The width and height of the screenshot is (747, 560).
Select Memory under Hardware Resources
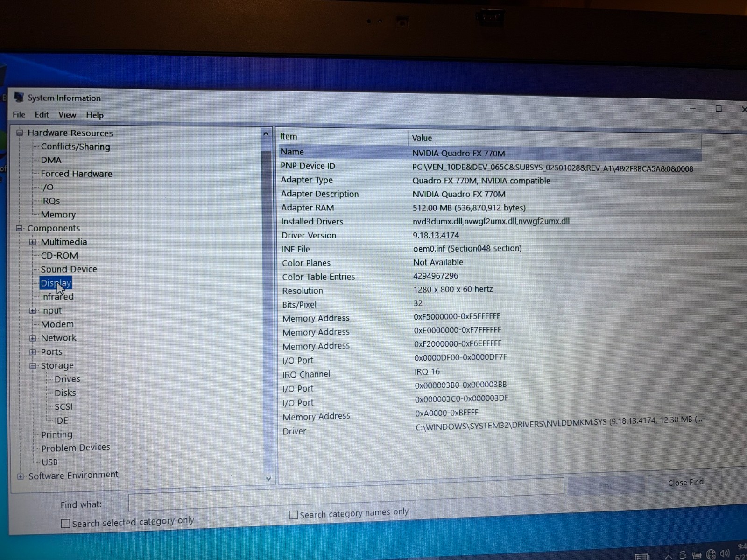pyautogui.click(x=58, y=215)
